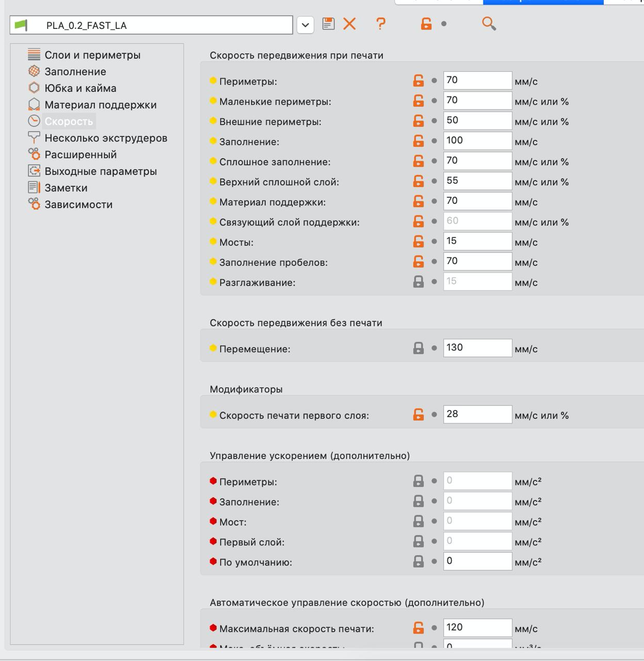This screenshot has height=661, width=644.
Task: Click the Связующий слой поддержки label
Action: pos(289,222)
